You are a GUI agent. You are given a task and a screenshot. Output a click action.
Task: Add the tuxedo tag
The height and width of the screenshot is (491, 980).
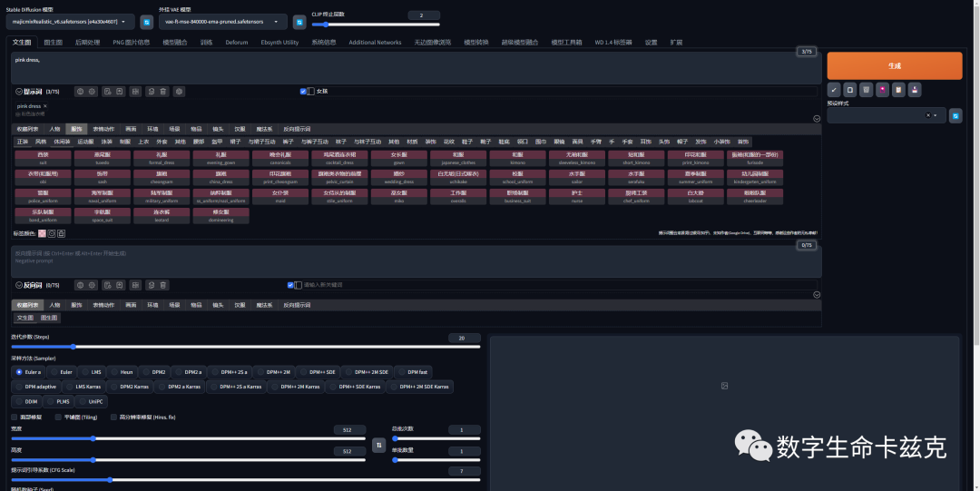coord(102,158)
